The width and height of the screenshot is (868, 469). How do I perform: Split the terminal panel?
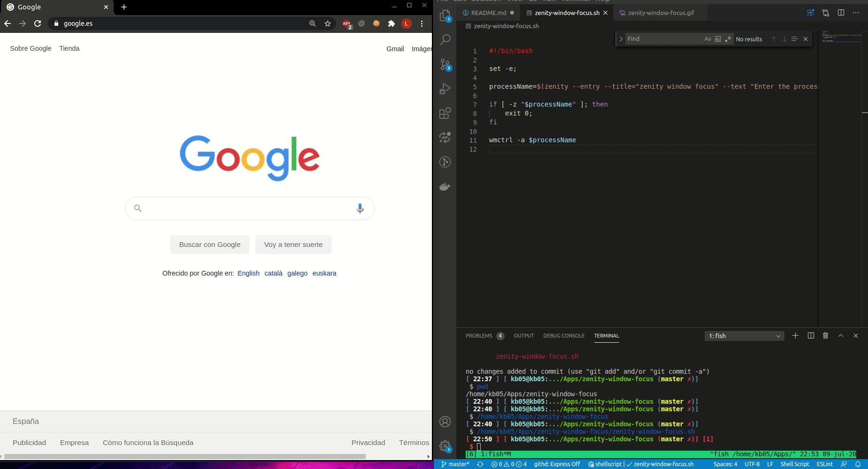coord(811,336)
